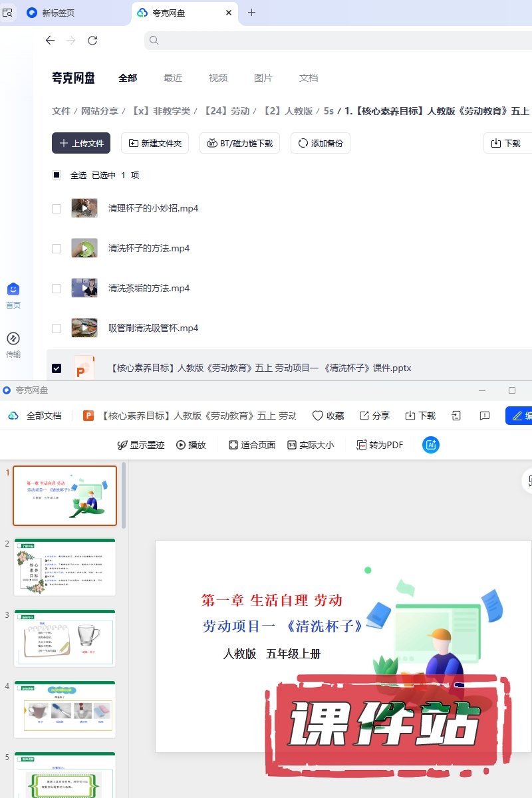
Task: Go to 文件 in the breadcrumb
Action: point(61,111)
